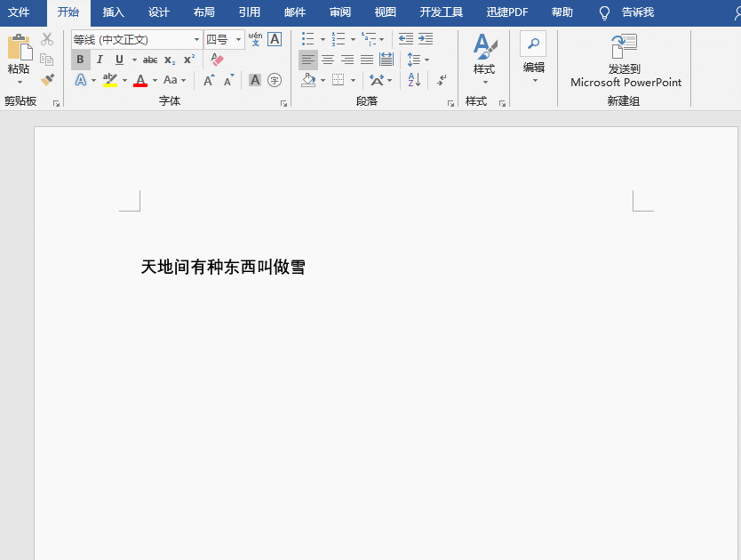
Task: Sort paragraphs using the sort icon
Action: [x=413, y=80]
